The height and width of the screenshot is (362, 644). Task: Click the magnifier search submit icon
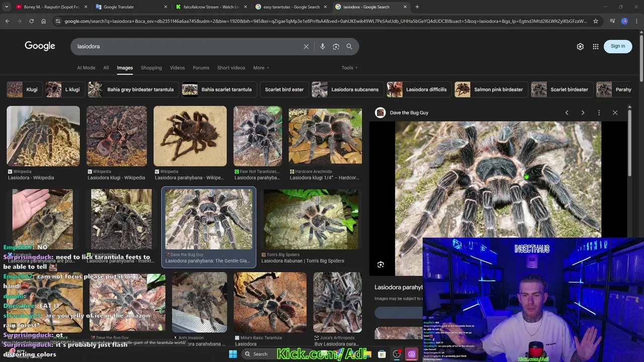349,46
